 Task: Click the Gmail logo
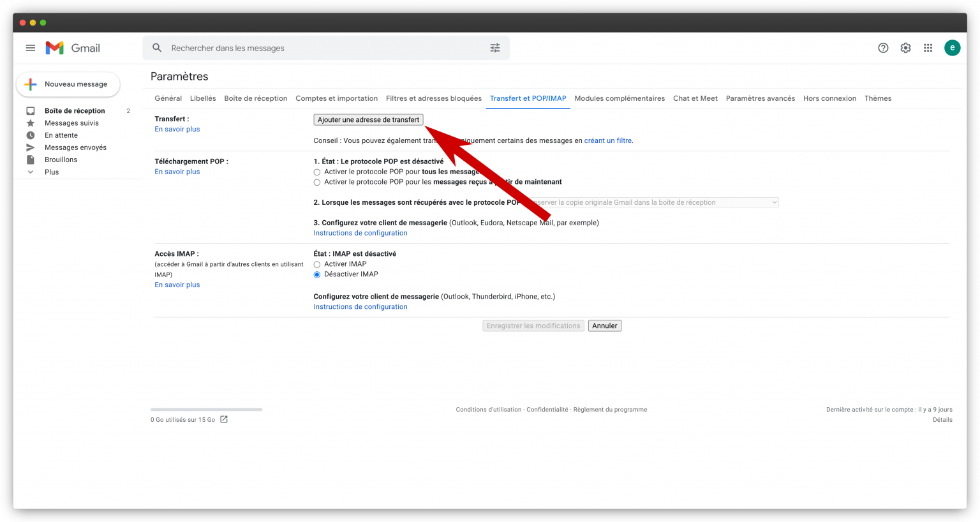click(72, 47)
